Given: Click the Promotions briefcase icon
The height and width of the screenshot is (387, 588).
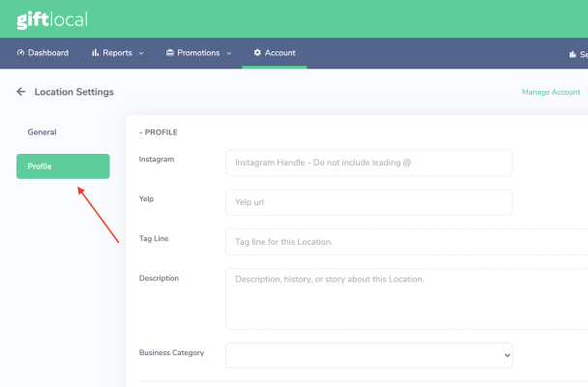Looking at the screenshot, I should coord(170,53).
